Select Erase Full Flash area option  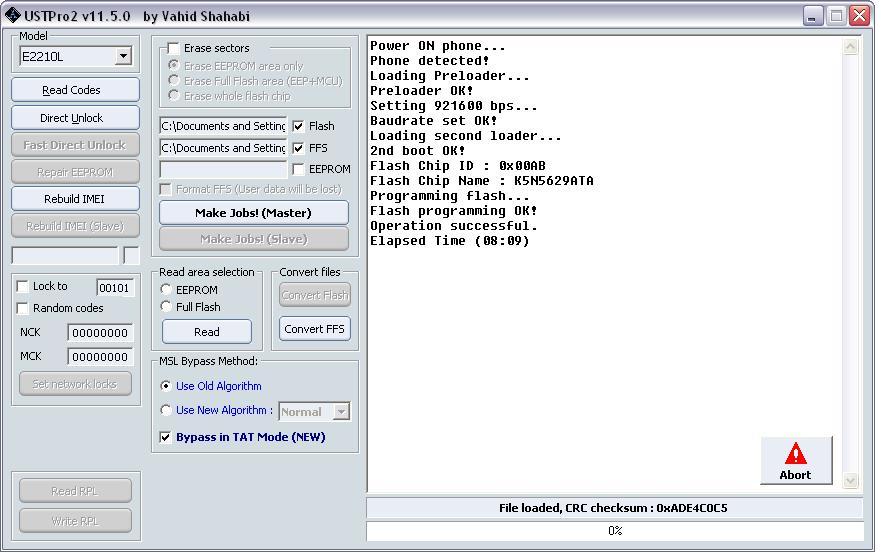[173, 81]
